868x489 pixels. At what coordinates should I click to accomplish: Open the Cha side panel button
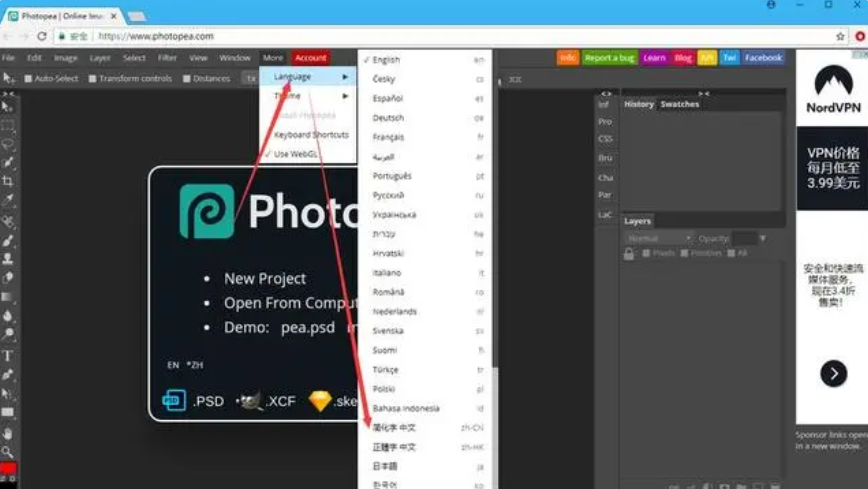point(606,178)
